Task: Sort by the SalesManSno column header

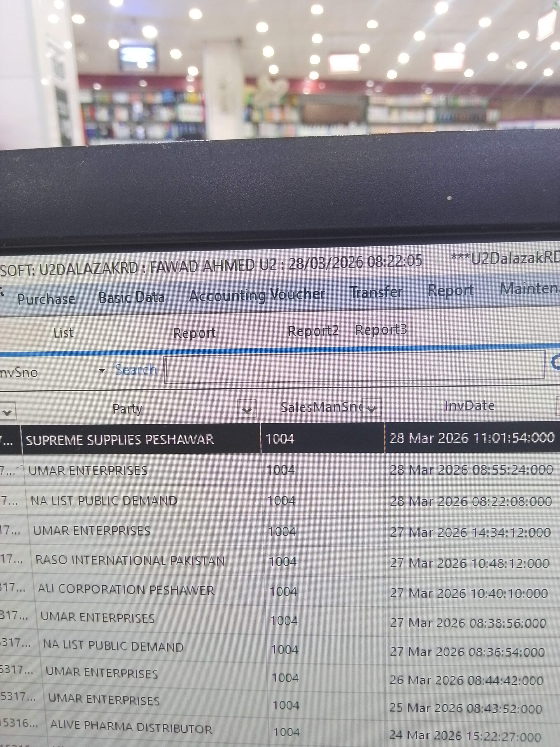Action: [321, 407]
